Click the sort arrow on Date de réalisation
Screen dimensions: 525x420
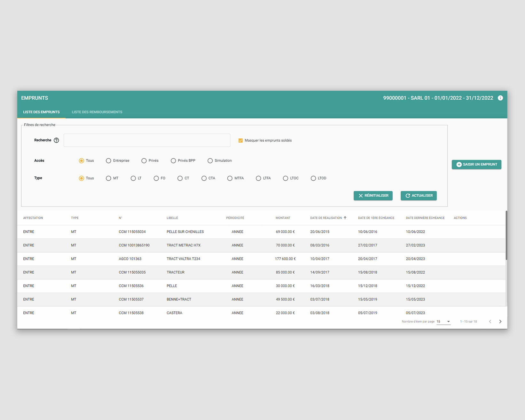pyautogui.click(x=346, y=218)
